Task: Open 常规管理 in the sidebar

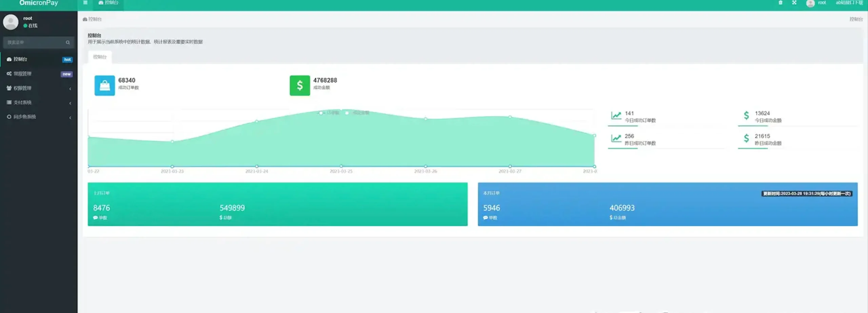Action: pyautogui.click(x=38, y=74)
